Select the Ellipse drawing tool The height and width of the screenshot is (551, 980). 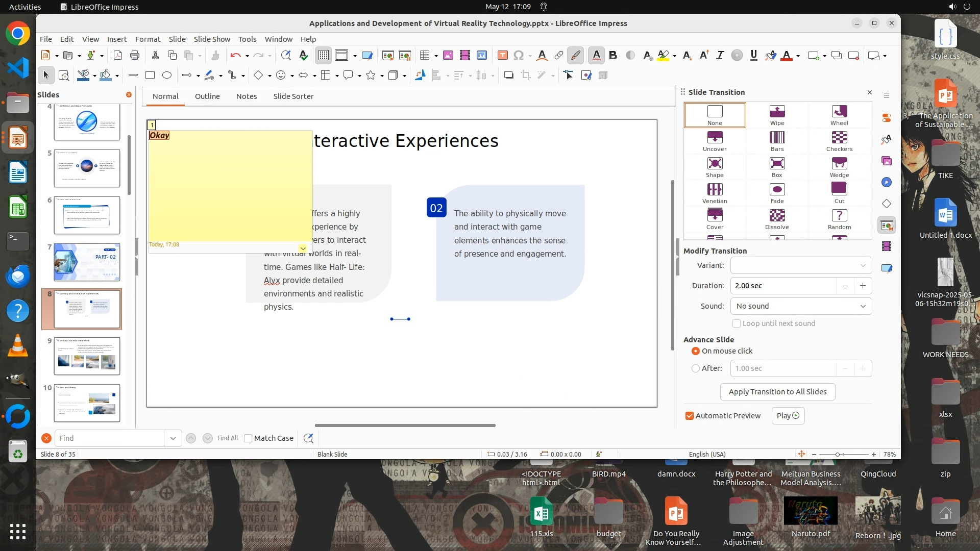(x=167, y=76)
